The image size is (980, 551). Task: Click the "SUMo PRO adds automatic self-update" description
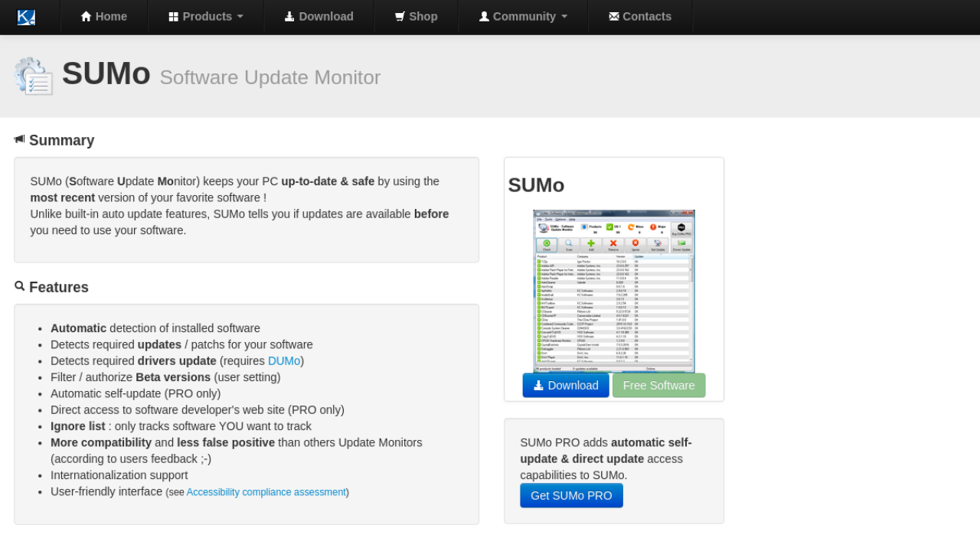coord(606,458)
